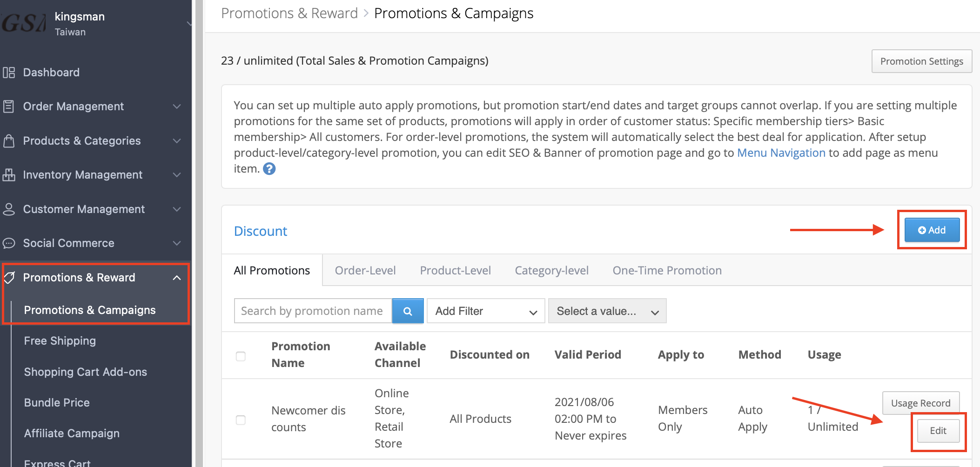
Task: Expand the Order Management menu chevron
Action: pyautogui.click(x=177, y=107)
